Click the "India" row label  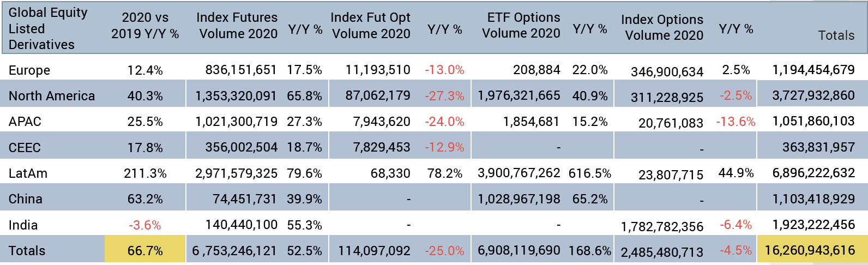pos(23,225)
